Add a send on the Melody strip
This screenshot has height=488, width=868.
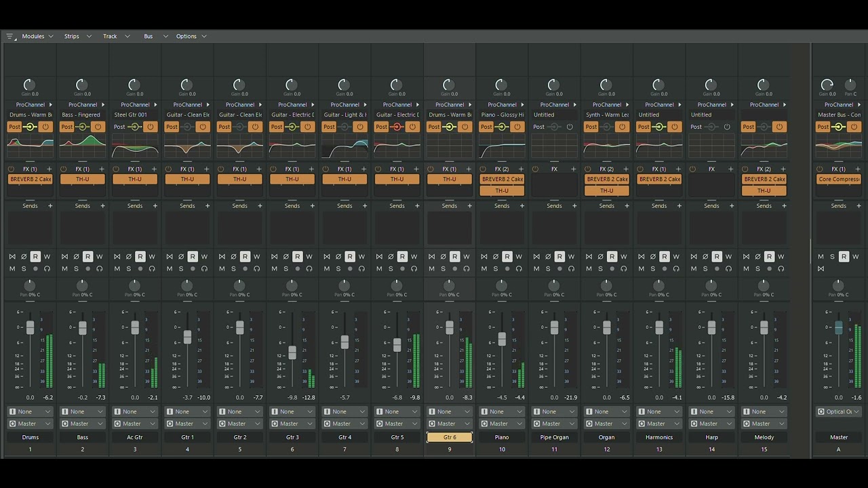(x=784, y=206)
